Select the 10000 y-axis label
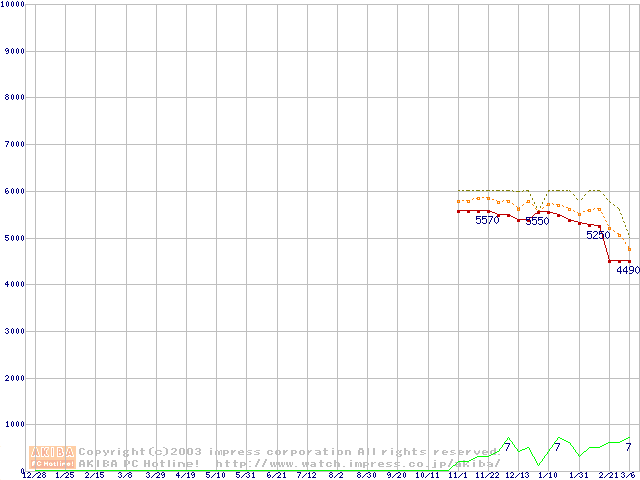Screen dimensions: 640x480 [13, 5]
